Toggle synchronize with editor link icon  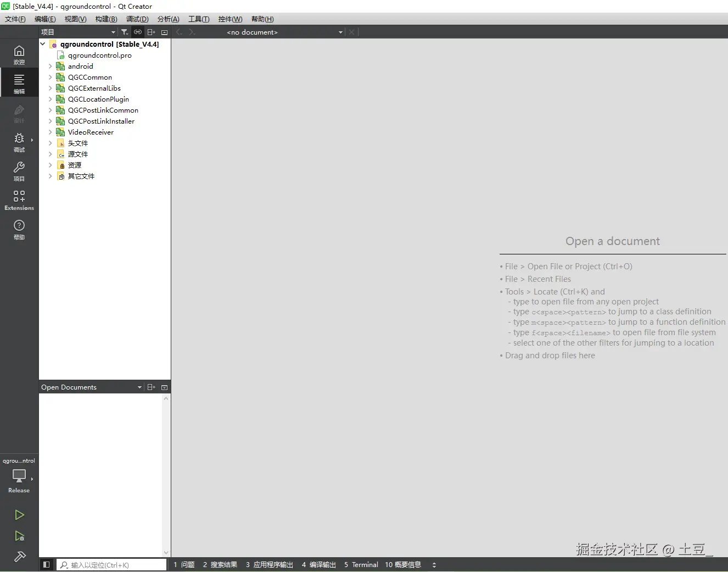pos(138,32)
